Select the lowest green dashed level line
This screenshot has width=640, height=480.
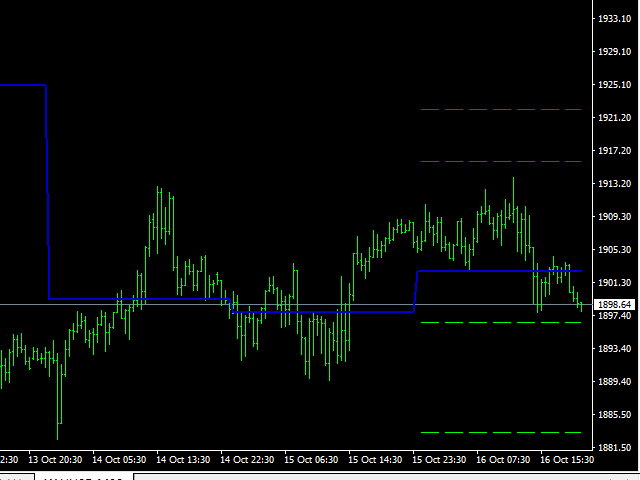click(x=500, y=432)
